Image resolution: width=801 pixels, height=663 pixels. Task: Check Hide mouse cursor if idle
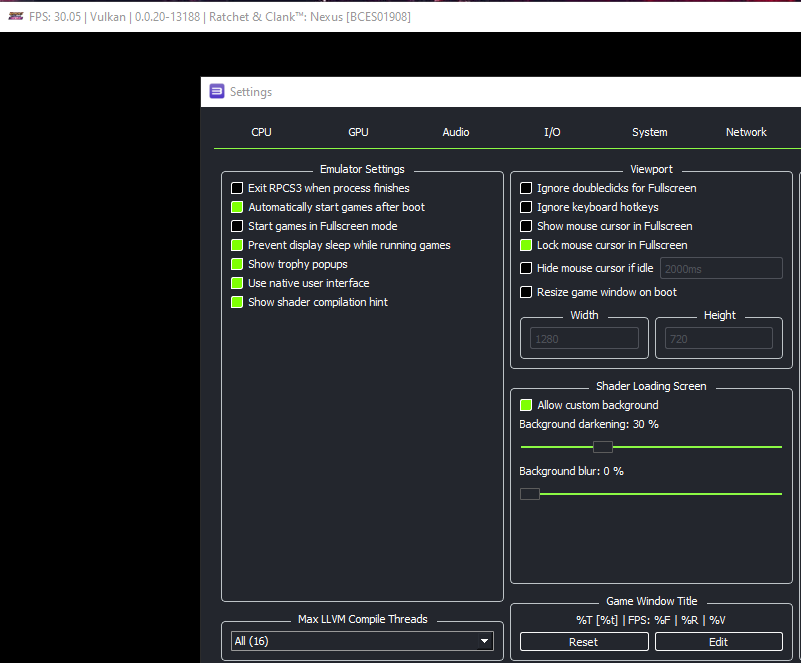coord(526,268)
